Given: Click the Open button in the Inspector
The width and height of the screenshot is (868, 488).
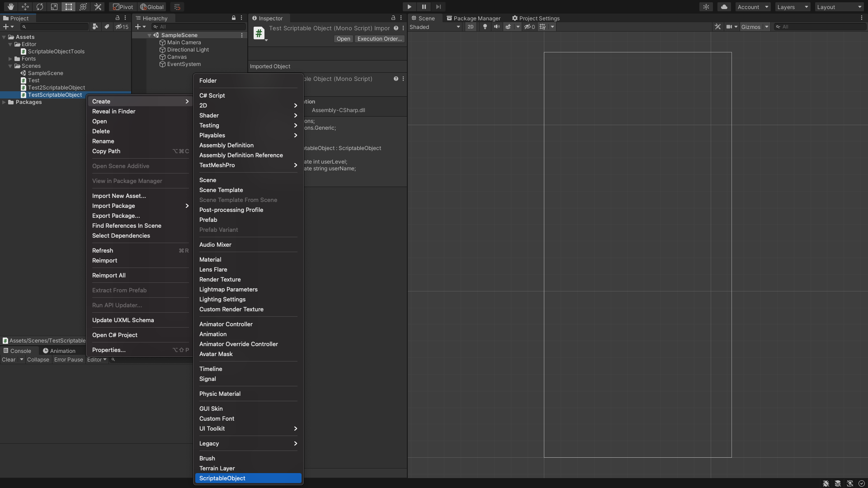Looking at the screenshot, I should tap(343, 39).
